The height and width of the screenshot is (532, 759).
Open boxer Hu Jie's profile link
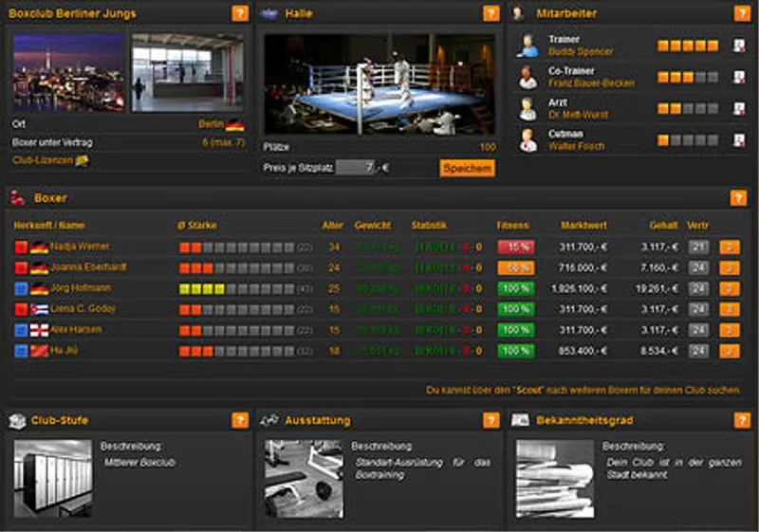click(x=64, y=350)
